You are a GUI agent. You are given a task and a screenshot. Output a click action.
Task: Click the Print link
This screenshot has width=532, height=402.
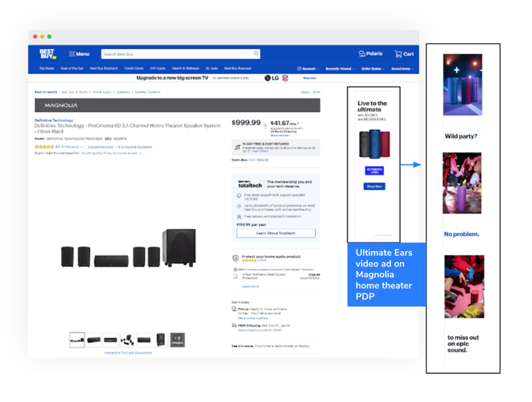click(316, 92)
